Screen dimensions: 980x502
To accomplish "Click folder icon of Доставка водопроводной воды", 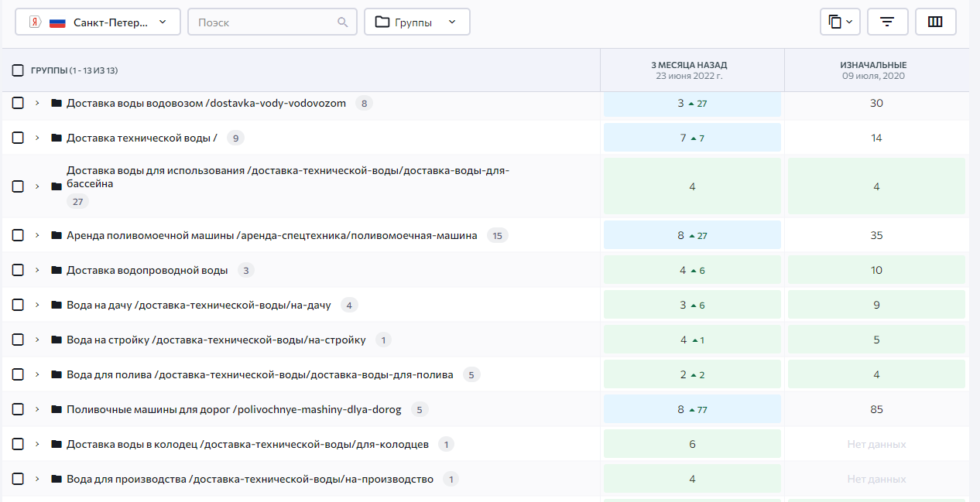I will tap(56, 270).
